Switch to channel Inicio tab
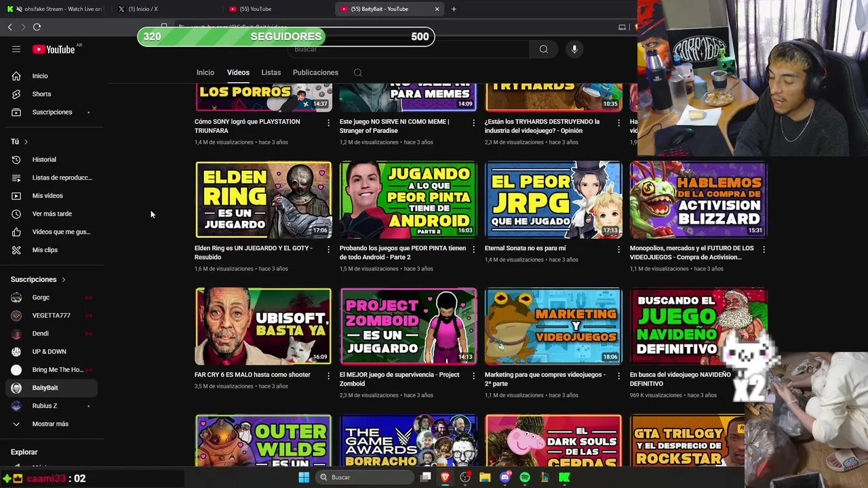Screen dimensions: 868x488 (205, 73)
